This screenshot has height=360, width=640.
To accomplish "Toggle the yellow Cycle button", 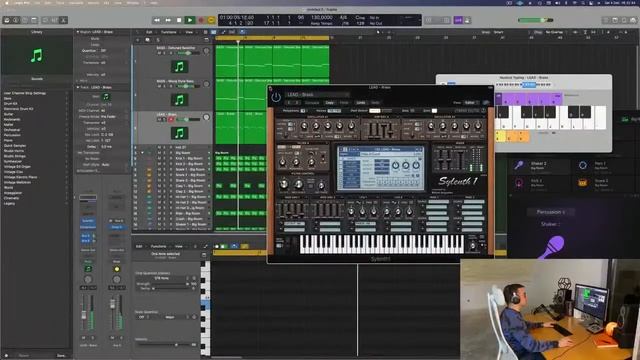I will [x=211, y=20].
